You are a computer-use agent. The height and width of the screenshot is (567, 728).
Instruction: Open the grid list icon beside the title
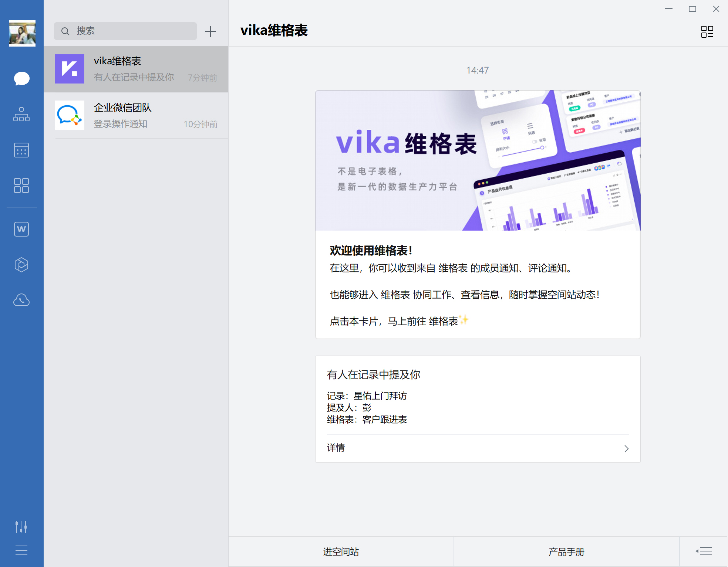click(707, 31)
